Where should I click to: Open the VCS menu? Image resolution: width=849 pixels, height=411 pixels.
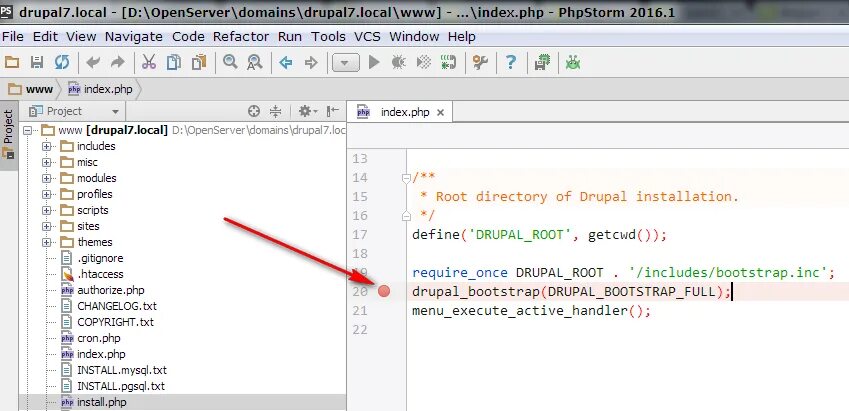[367, 36]
